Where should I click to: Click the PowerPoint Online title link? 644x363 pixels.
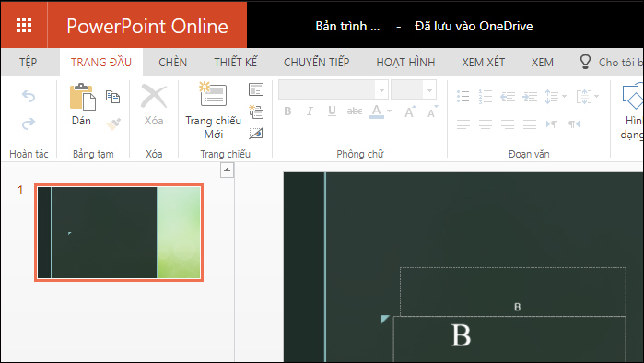147,26
